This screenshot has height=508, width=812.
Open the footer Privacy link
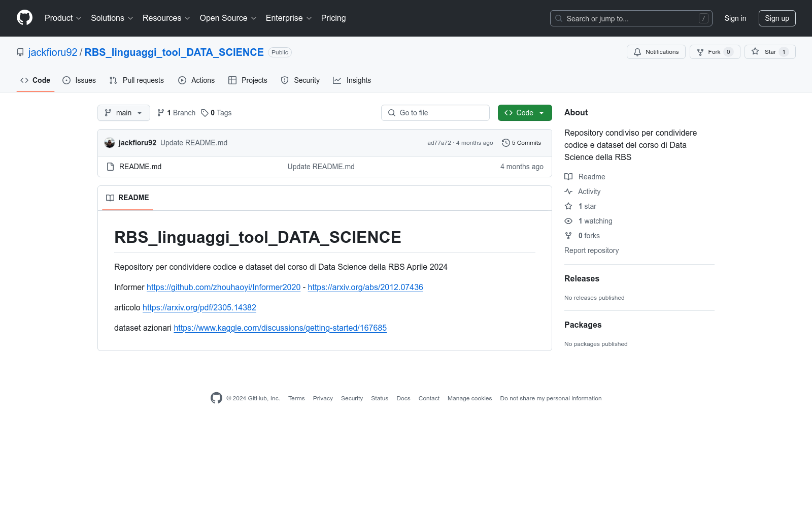[323, 398]
